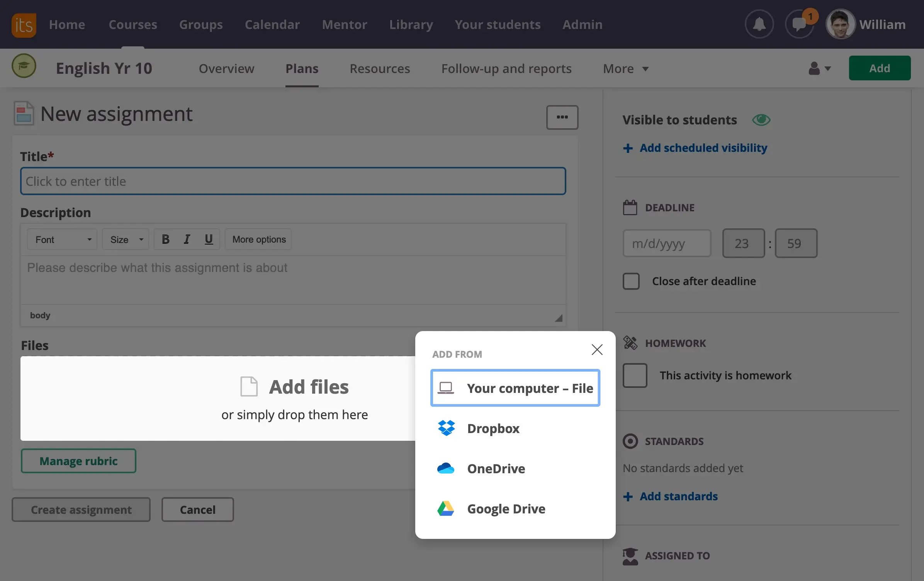Screen dimensions: 924x581
Task: Switch to the Resources tab
Action: coord(379,68)
